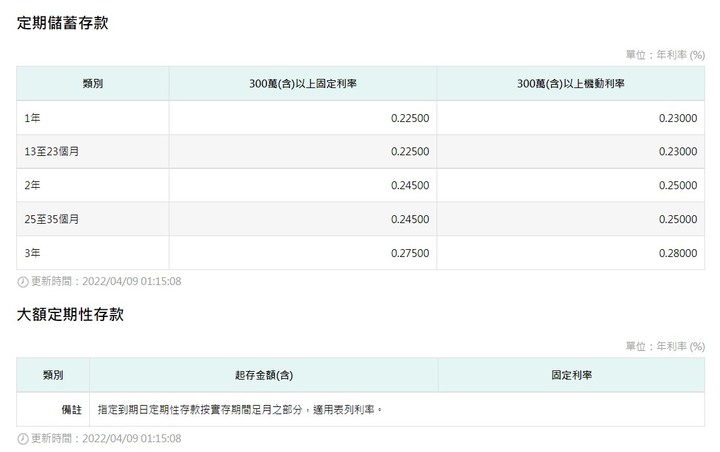Click the 3年 floating rate 0.28000

(x=678, y=253)
